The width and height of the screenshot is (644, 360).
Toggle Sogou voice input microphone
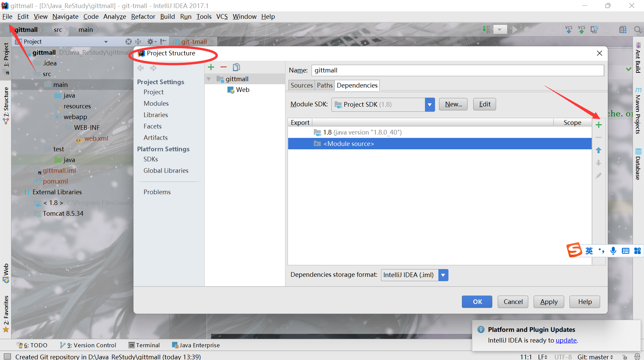click(x=613, y=251)
